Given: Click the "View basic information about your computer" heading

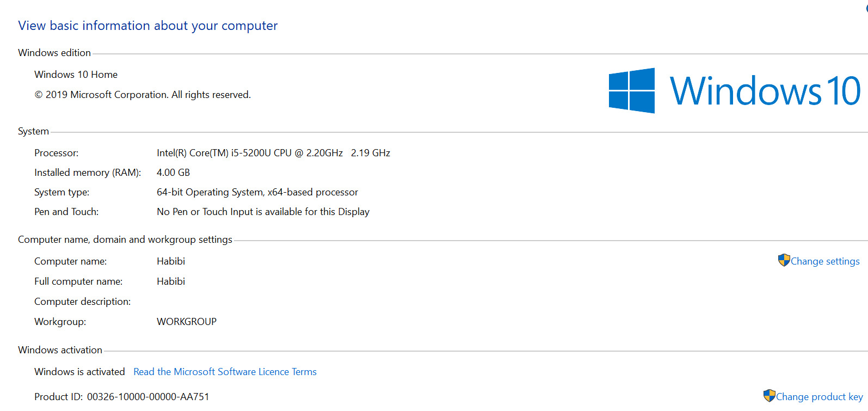Looking at the screenshot, I should (x=147, y=26).
